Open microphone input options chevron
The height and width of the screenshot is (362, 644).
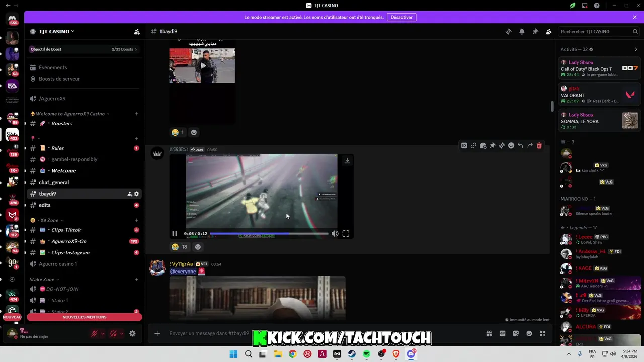102,333
